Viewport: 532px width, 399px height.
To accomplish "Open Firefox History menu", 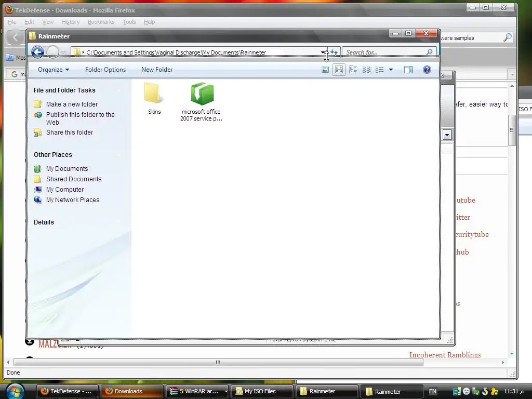I will [x=71, y=22].
